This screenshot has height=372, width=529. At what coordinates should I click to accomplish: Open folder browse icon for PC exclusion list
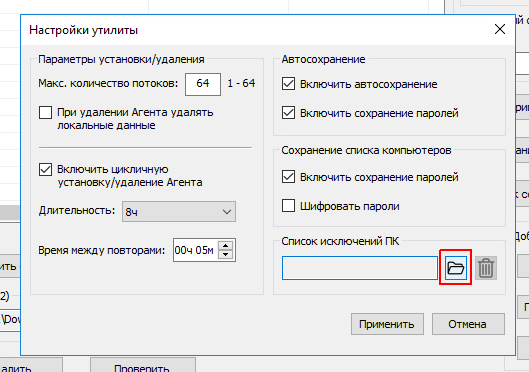(x=455, y=268)
